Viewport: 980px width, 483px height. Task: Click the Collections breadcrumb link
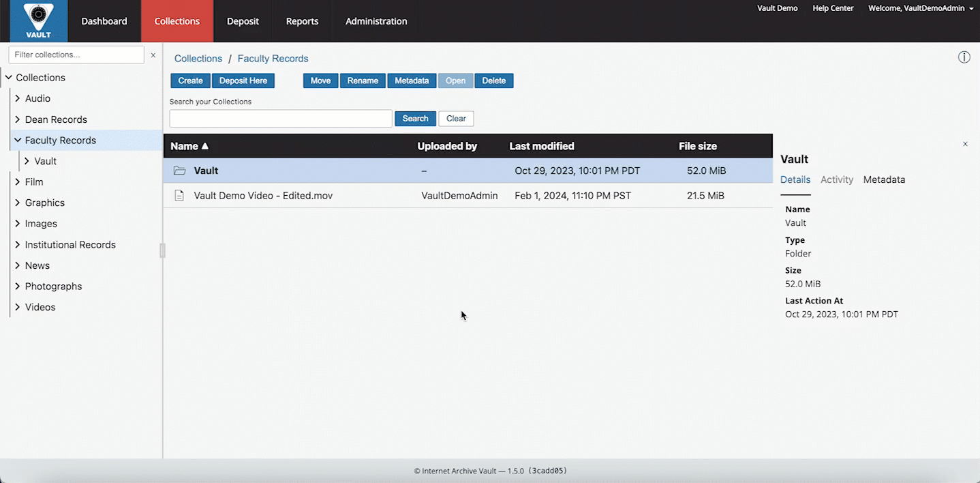point(198,59)
